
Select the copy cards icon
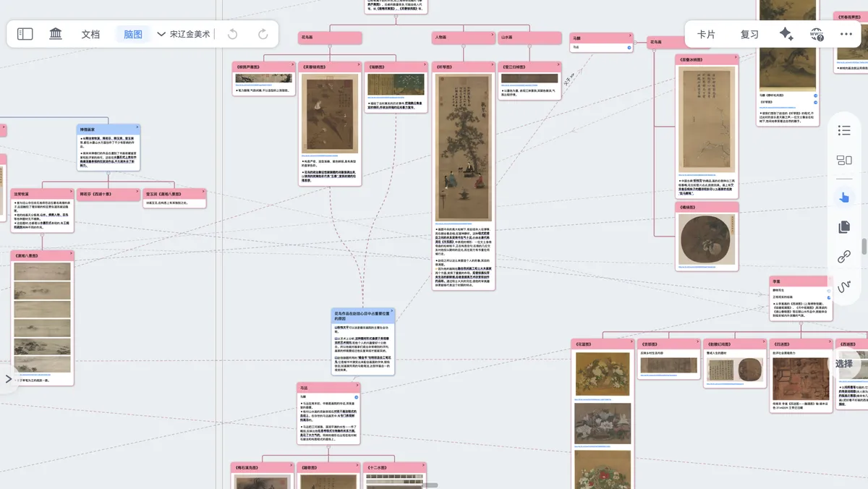pos(844,227)
